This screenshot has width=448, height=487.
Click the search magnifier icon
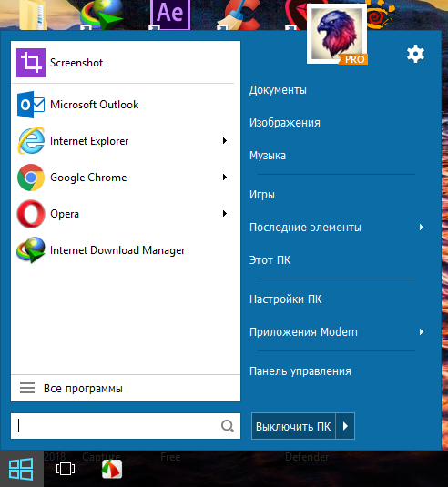[228, 426]
